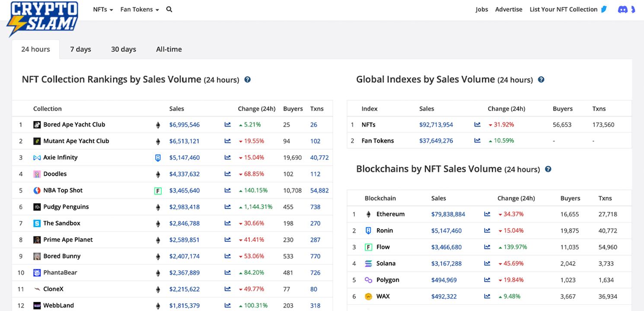Open the Twitter bird icon
Screen dimensions: 644x311
(604, 9)
